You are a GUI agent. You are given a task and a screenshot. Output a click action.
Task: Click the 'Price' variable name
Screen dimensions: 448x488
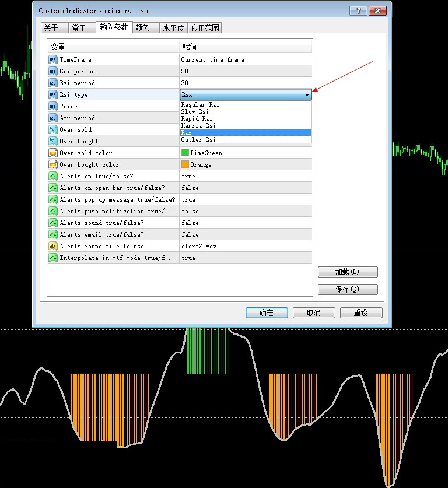coord(68,106)
